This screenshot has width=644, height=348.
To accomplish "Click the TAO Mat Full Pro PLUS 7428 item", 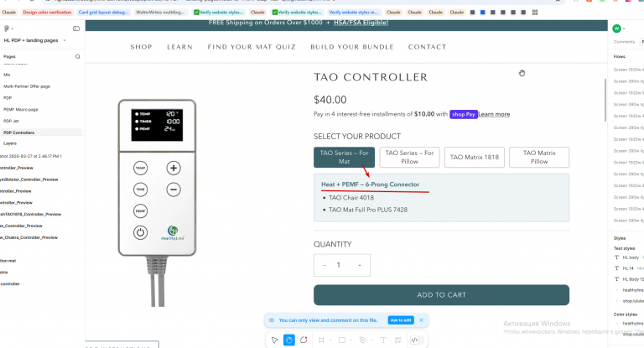I will 368,210.
